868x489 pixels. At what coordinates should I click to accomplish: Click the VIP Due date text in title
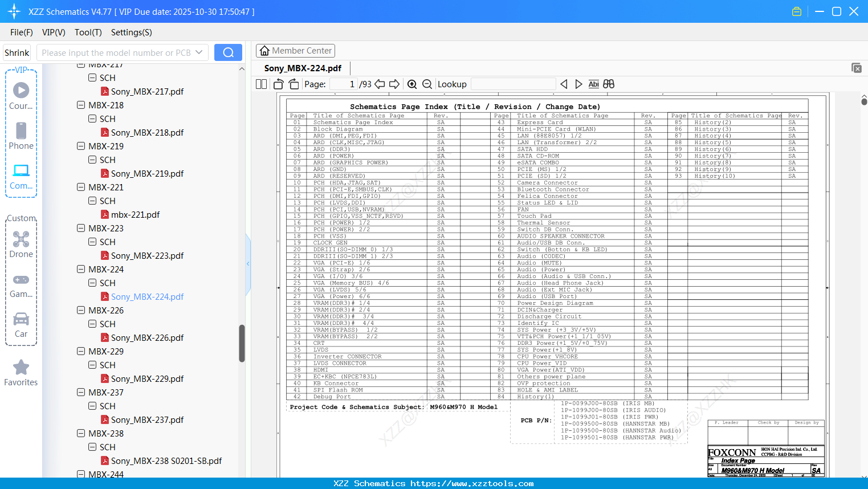pyautogui.click(x=185, y=11)
